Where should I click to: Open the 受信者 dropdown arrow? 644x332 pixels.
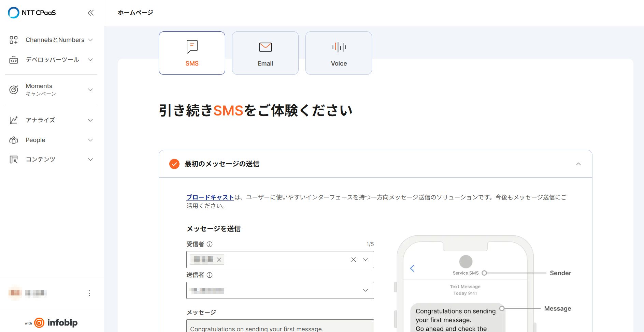point(366,260)
